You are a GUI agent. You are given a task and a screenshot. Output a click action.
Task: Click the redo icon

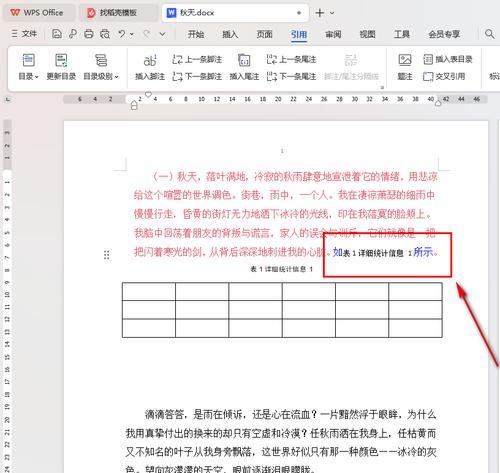point(146,34)
